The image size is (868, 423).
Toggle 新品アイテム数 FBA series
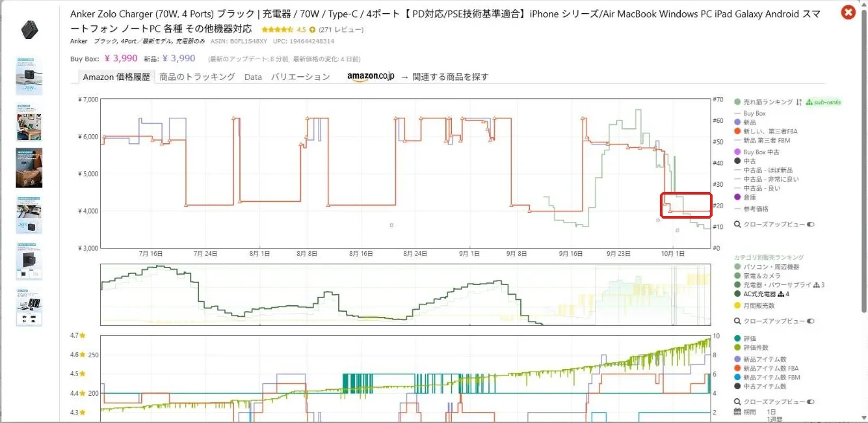click(x=767, y=368)
